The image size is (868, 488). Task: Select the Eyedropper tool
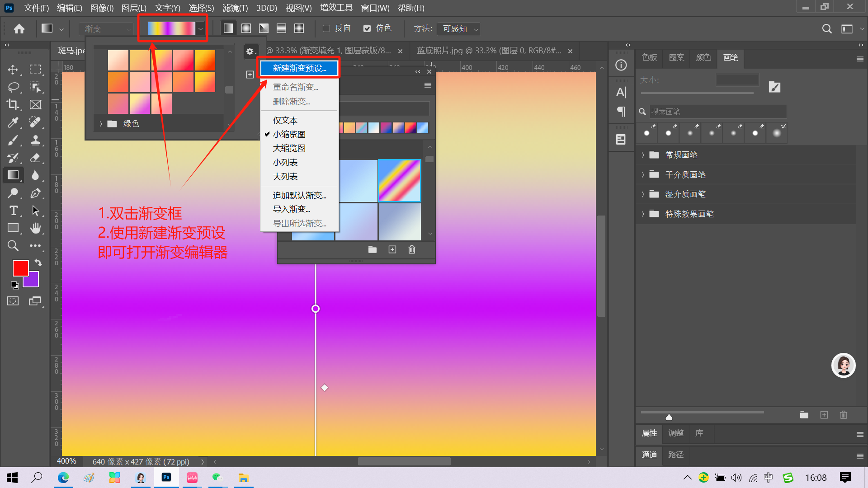pyautogui.click(x=13, y=122)
